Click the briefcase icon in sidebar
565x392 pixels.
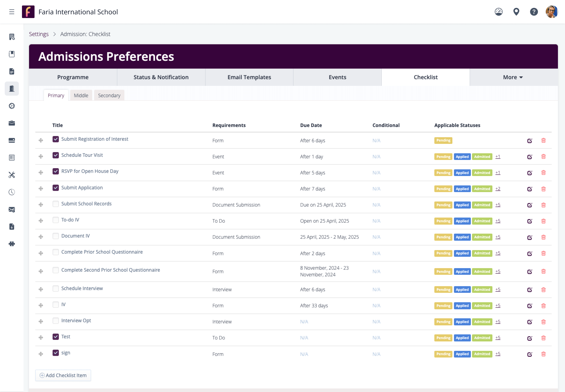12,123
